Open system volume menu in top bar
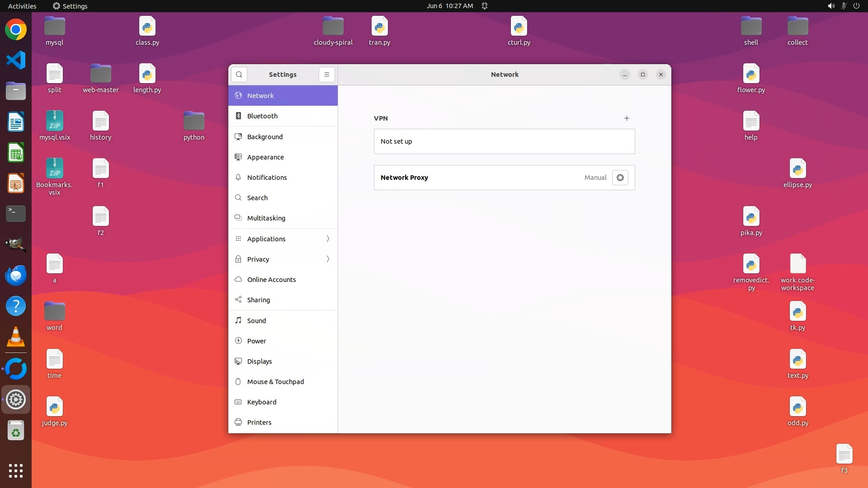This screenshot has height=488, width=868. tap(831, 6)
